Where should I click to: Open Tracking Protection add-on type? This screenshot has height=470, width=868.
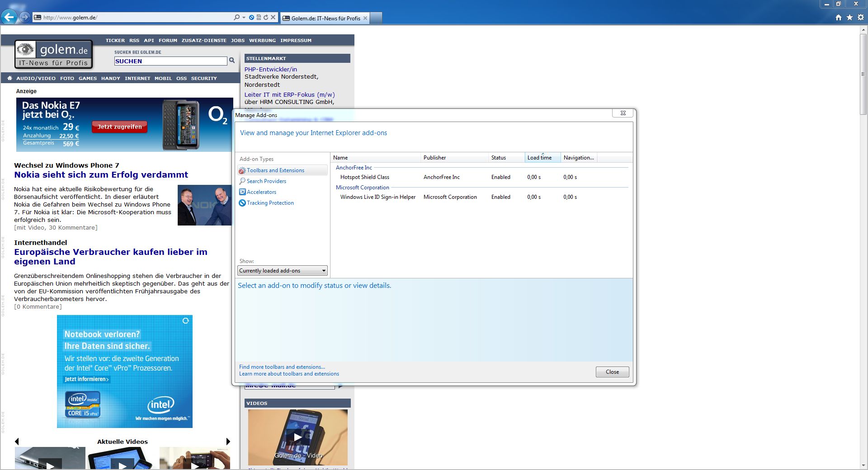tap(270, 203)
